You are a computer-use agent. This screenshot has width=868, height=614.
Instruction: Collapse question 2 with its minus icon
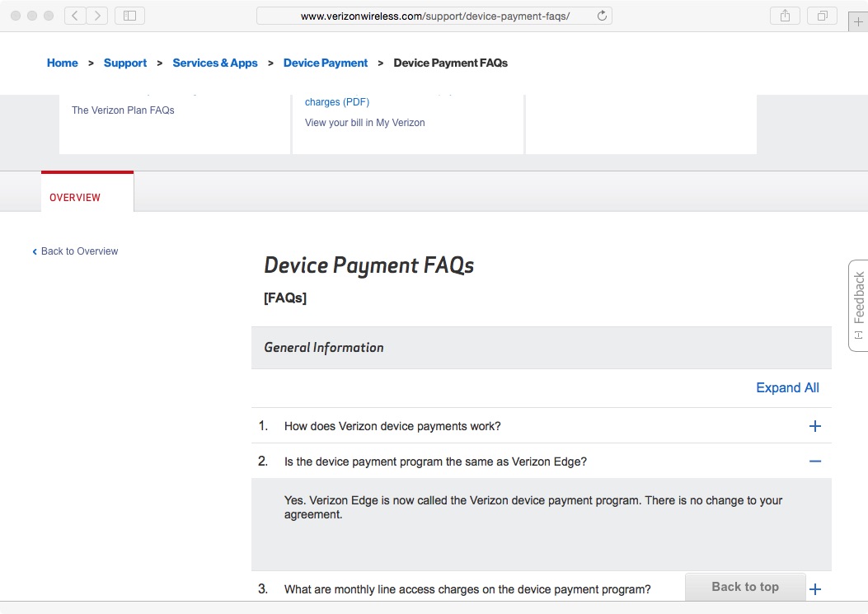(815, 462)
